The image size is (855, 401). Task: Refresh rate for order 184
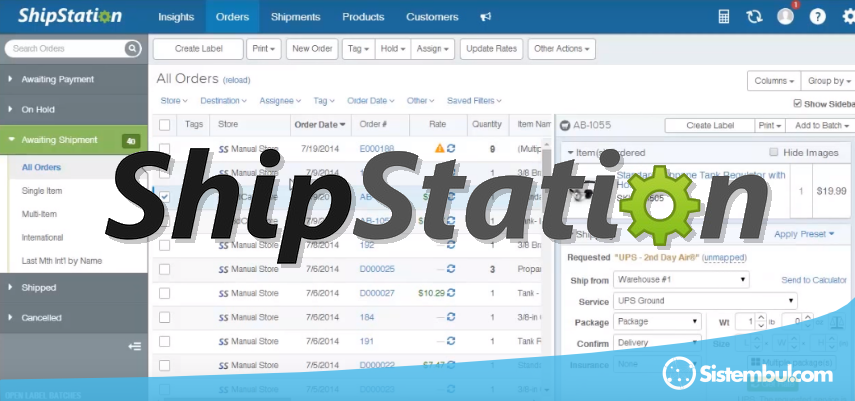451,317
